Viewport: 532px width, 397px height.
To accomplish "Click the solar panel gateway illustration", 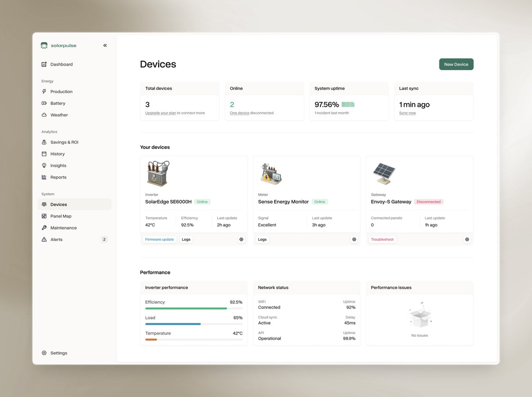I will (384, 174).
